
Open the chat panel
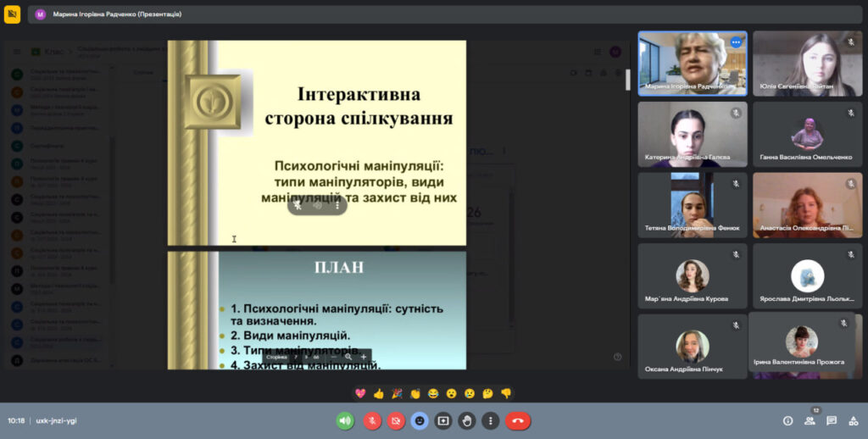coord(832,420)
